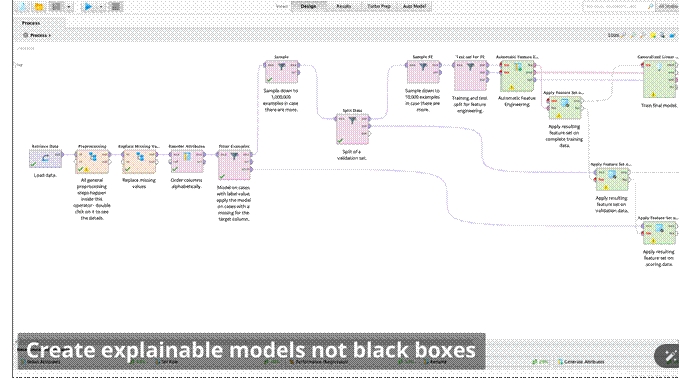
Task: Click the 'Load data.' annotation text
Action: [45, 175]
